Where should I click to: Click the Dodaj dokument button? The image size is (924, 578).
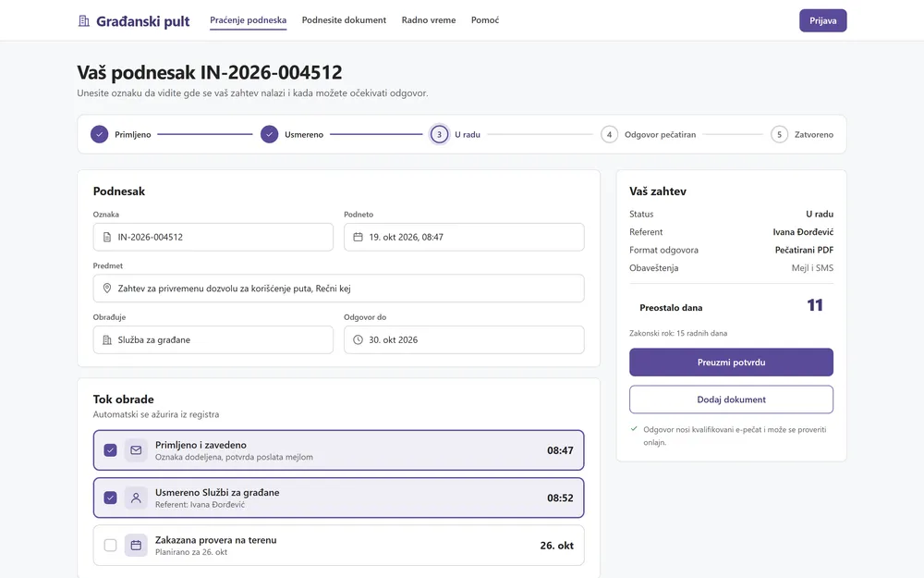731,400
